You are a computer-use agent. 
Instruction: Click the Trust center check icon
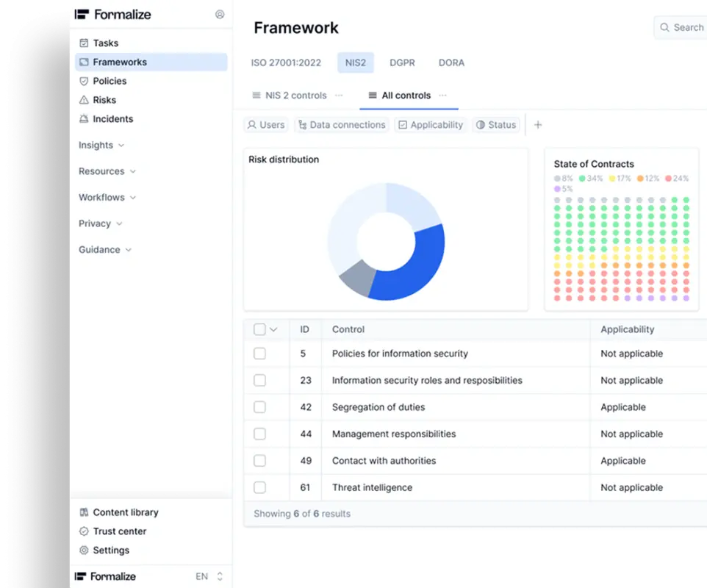click(84, 531)
